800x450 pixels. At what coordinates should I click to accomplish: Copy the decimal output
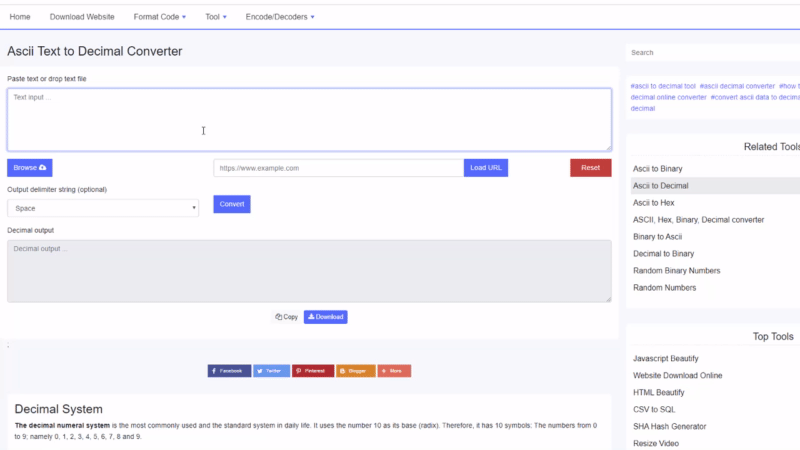(287, 317)
